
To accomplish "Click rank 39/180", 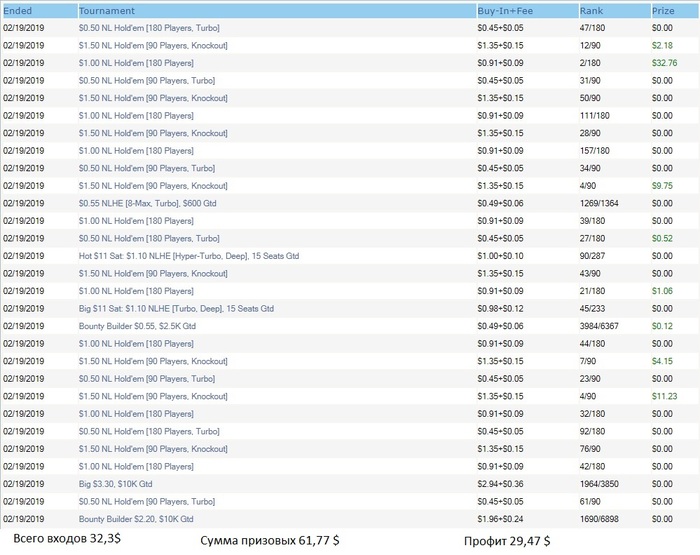I will click(x=592, y=221).
